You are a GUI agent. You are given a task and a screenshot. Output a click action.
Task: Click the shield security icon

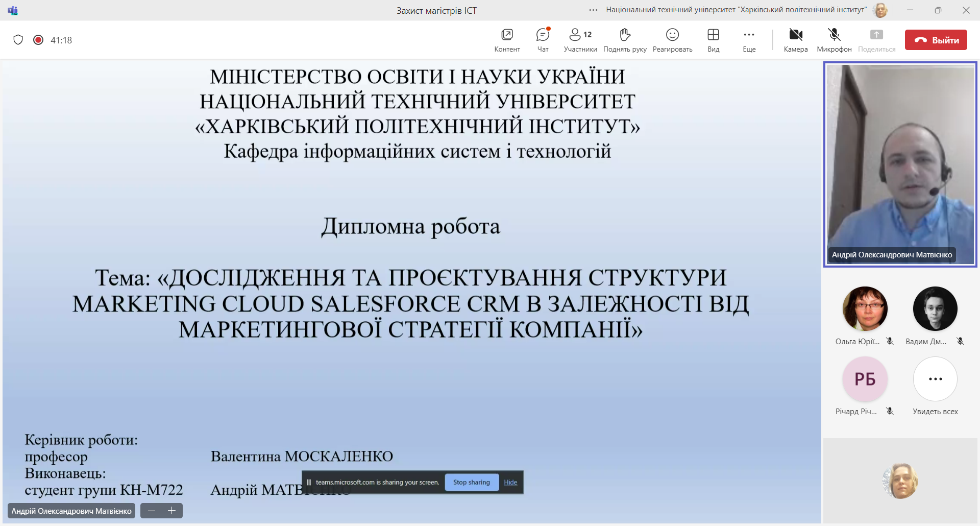(x=18, y=40)
